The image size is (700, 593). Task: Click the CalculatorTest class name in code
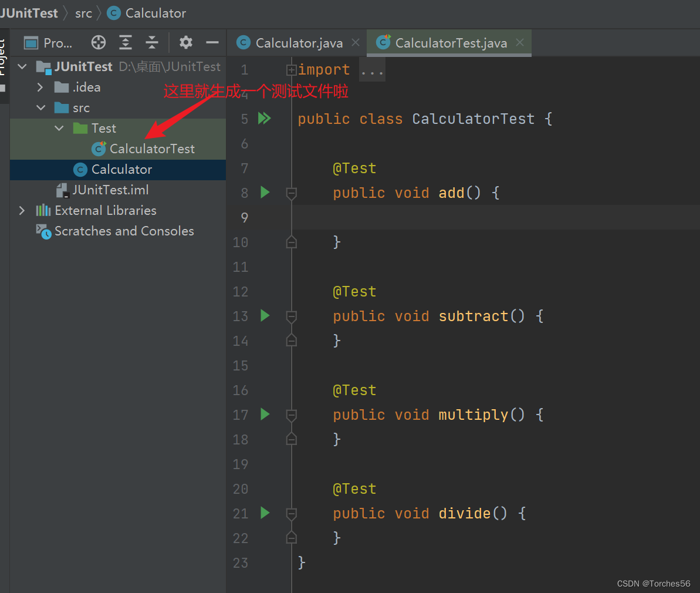(x=473, y=119)
